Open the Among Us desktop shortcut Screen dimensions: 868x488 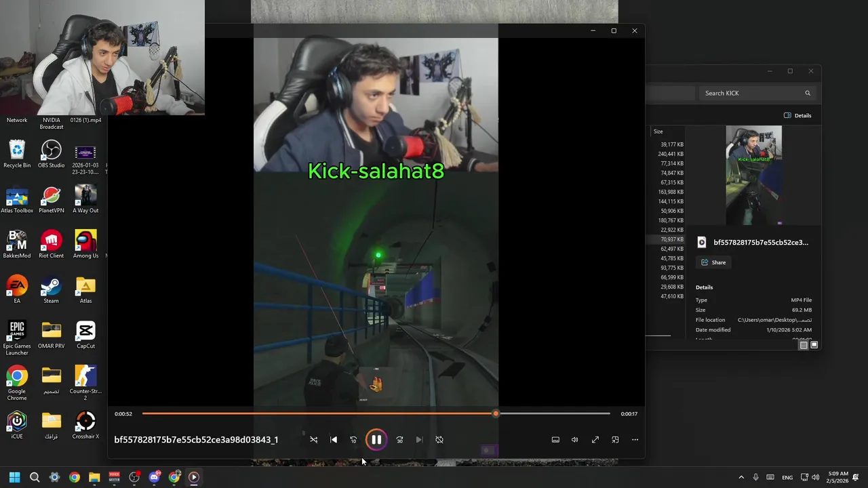[x=85, y=244]
